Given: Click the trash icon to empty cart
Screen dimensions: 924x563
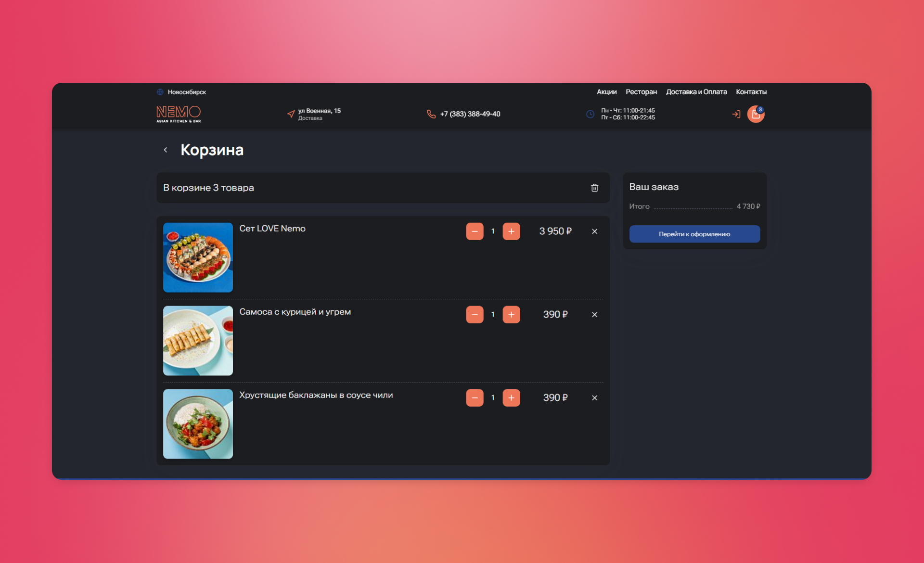Looking at the screenshot, I should 594,188.
